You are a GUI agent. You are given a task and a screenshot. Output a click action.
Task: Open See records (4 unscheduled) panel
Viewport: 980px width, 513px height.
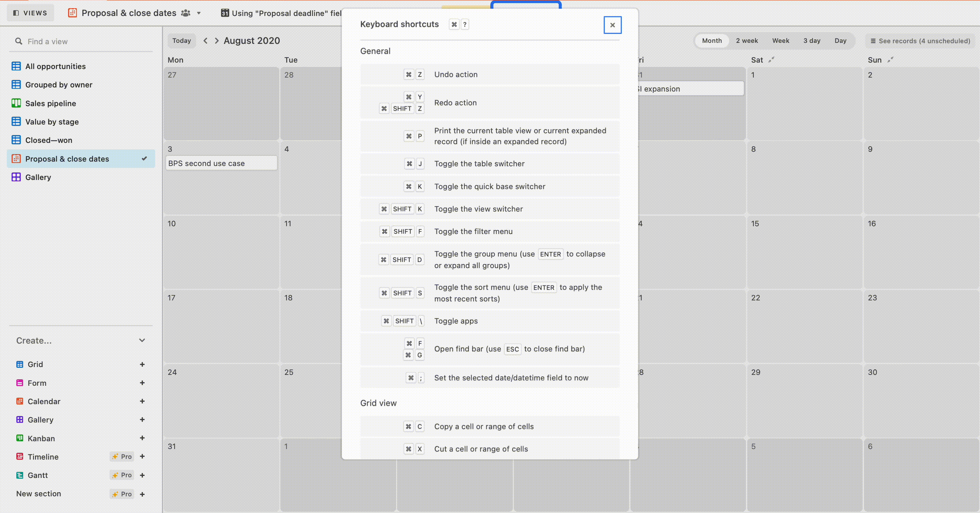click(x=920, y=41)
